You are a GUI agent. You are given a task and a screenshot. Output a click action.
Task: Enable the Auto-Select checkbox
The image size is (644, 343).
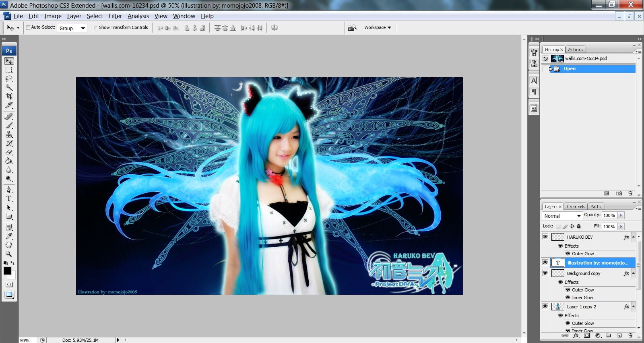coord(28,28)
